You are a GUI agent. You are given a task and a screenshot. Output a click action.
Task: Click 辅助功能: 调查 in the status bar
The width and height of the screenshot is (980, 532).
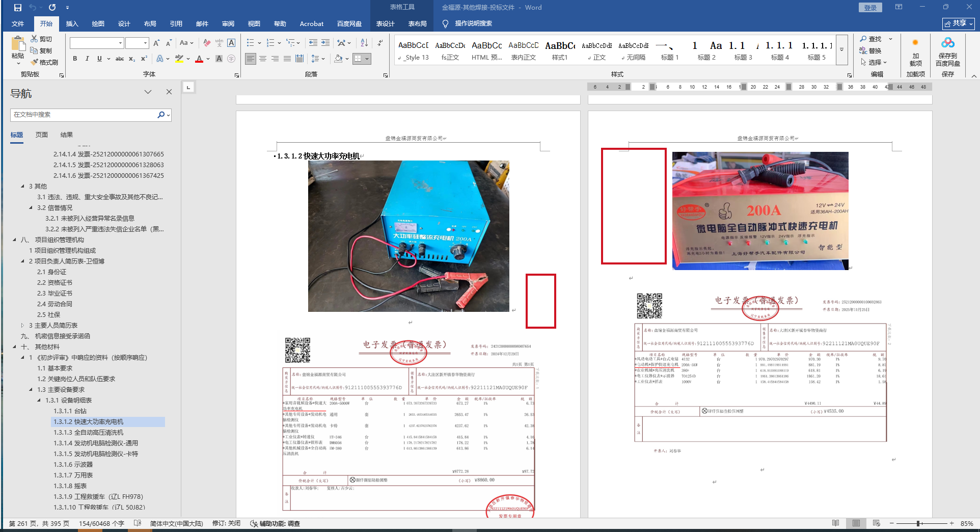pos(275,523)
